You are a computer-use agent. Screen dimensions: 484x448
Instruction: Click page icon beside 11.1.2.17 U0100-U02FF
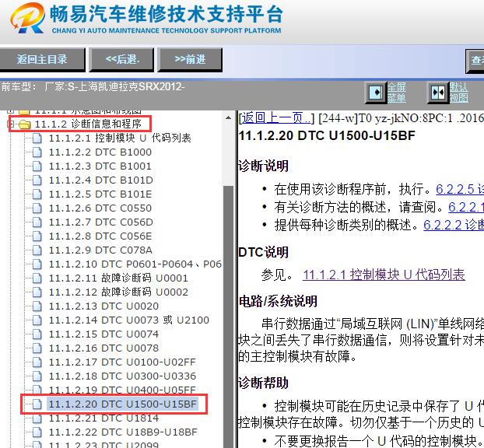pyautogui.click(x=37, y=362)
